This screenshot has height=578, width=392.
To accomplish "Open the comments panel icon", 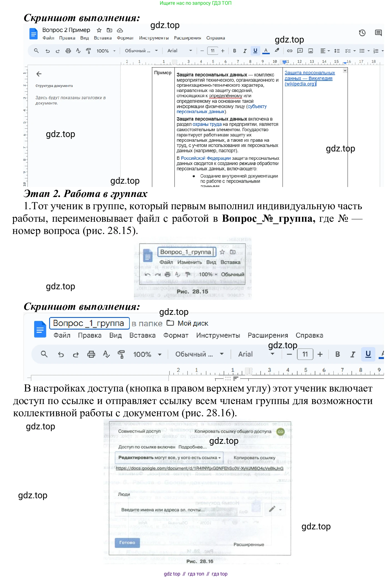I will pyautogui.click(x=378, y=33).
